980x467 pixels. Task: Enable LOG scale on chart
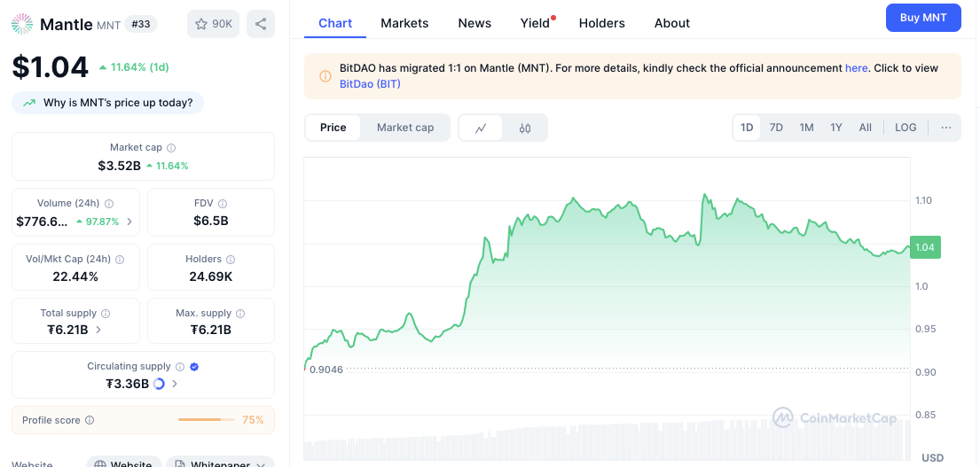906,128
